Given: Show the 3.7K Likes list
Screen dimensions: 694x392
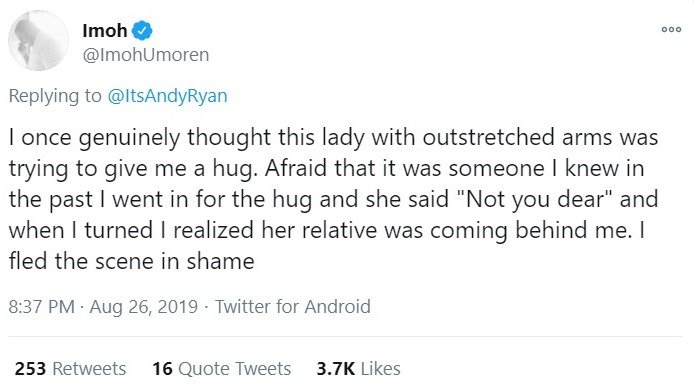Looking at the screenshot, I should point(359,368).
